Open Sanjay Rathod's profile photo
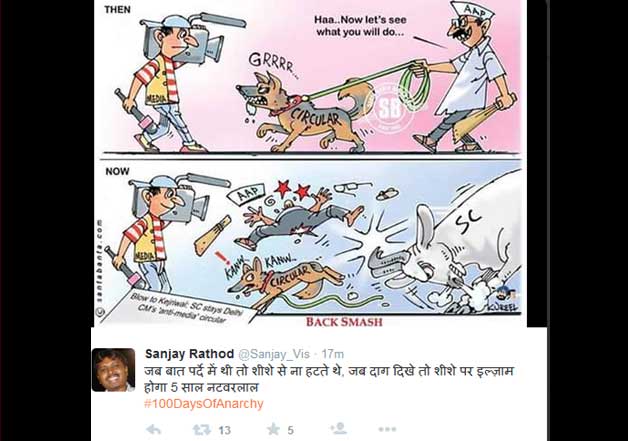 pos(113,370)
